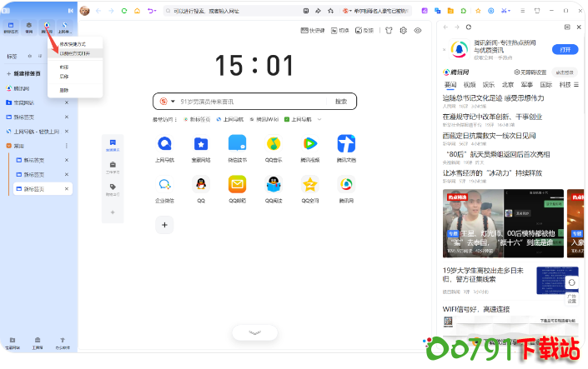The height and width of the screenshot is (369, 588).
Task: Click the user avatar icon
Action: point(85,11)
